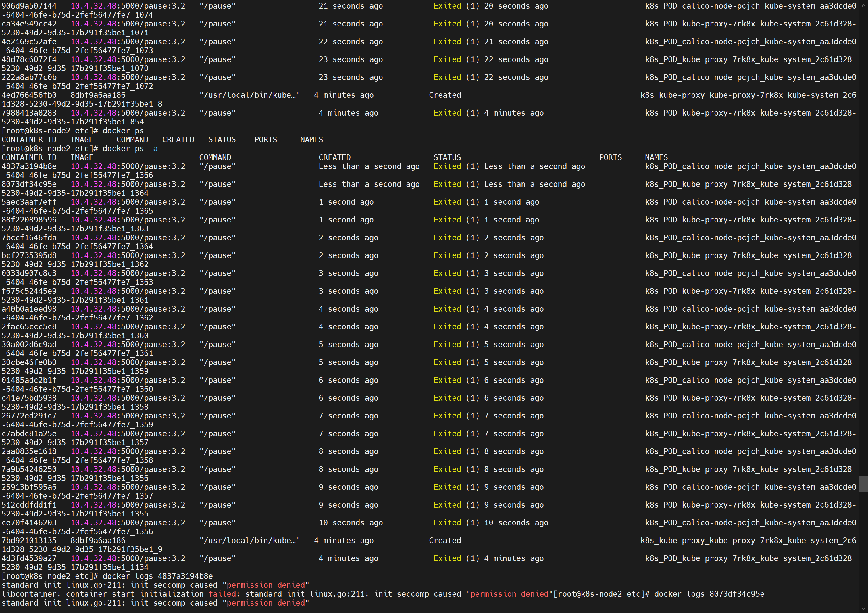Click container ID 7988413a8283

click(x=29, y=112)
